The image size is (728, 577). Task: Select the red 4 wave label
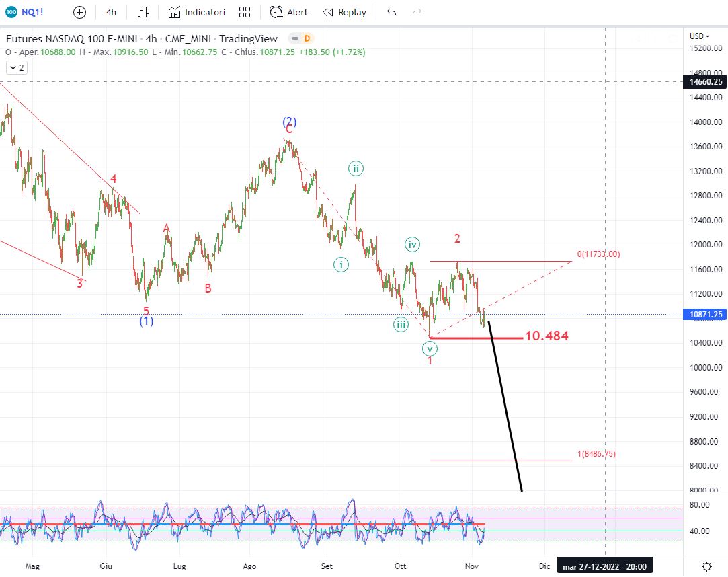[114, 179]
